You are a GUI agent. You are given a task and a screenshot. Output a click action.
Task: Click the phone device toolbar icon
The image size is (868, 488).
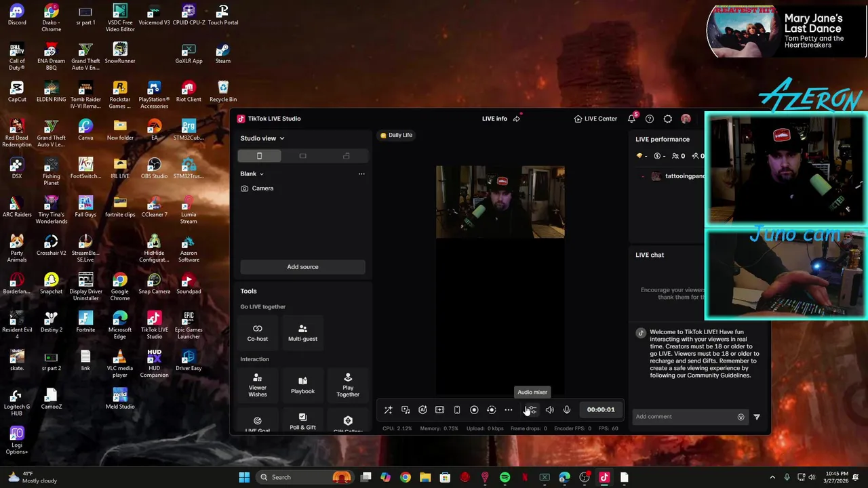tap(457, 410)
